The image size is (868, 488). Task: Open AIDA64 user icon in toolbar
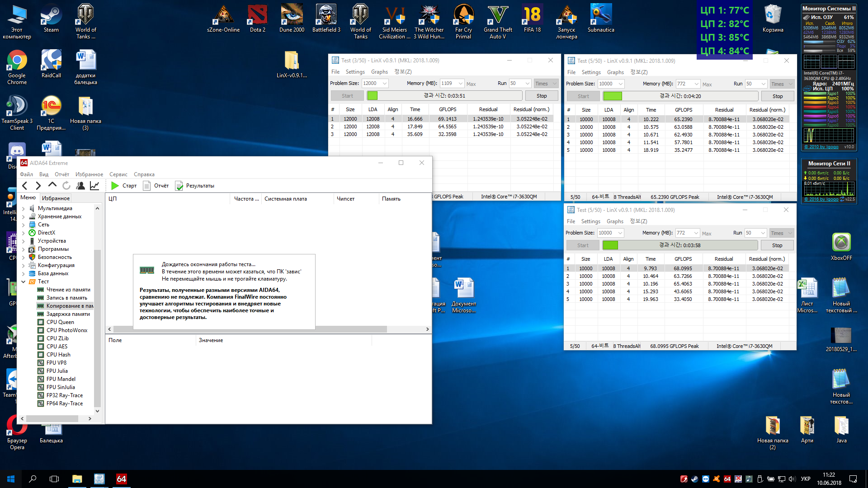[80, 186]
